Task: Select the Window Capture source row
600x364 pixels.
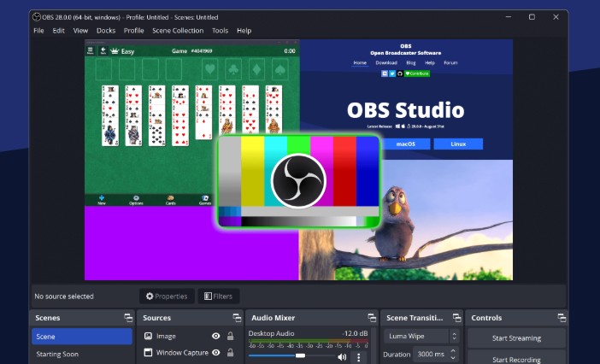Action: pos(190,353)
